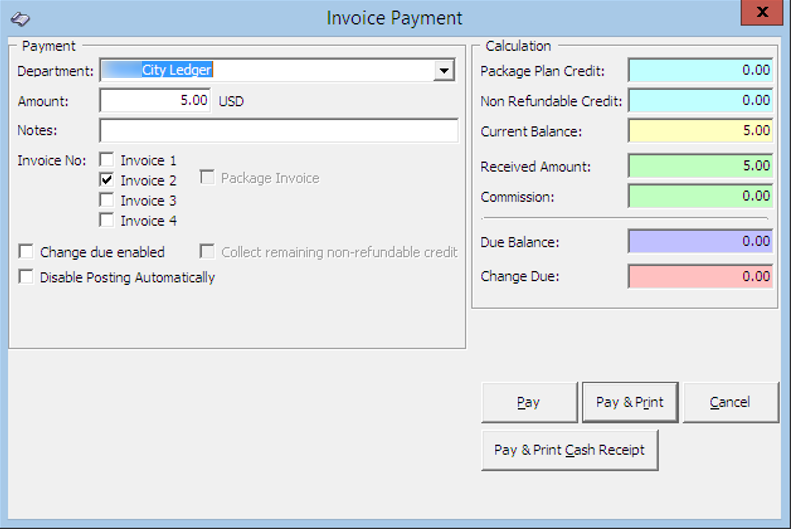The image size is (791, 529).
Task: Click the Package Plan Credit value field
Action: pyautogui.click(x=700, y=70)
